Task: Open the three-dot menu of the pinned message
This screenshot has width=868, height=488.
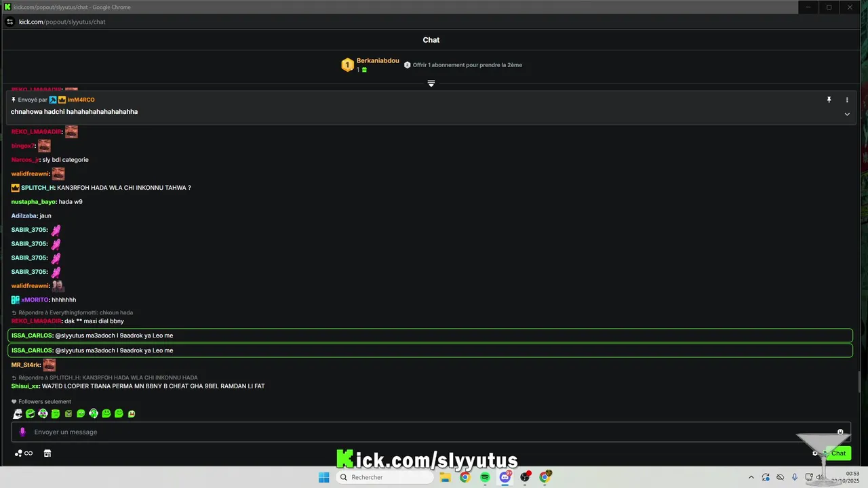Action: [847, 100]
